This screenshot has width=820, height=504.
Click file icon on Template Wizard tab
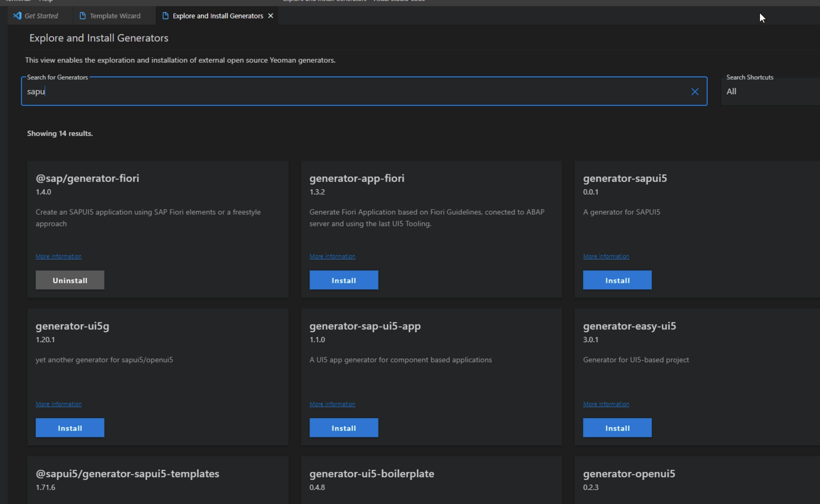tap(82, 16)
